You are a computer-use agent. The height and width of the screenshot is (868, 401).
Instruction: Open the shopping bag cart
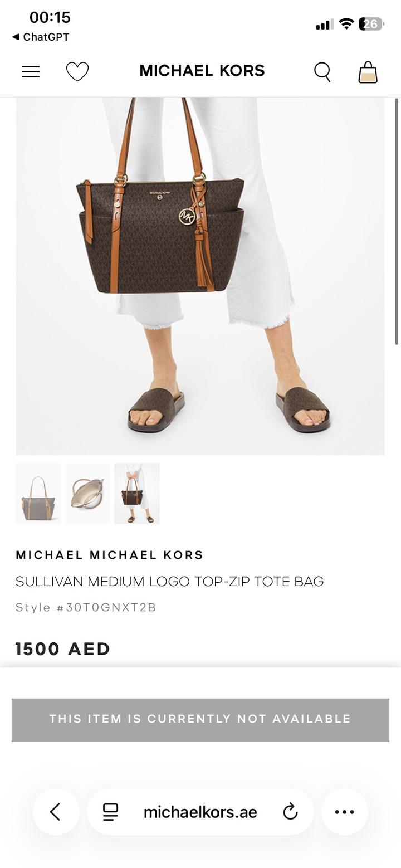tap(368, 72)
